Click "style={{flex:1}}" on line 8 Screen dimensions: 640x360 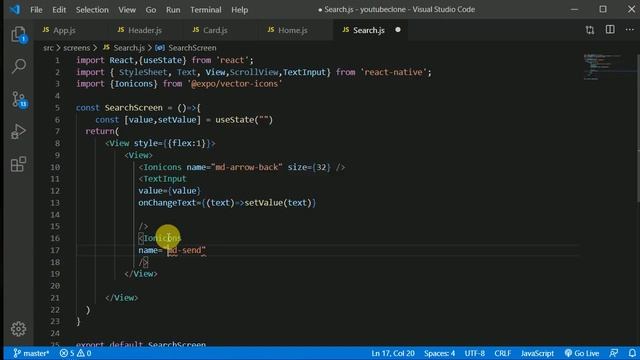pos(172,143)
